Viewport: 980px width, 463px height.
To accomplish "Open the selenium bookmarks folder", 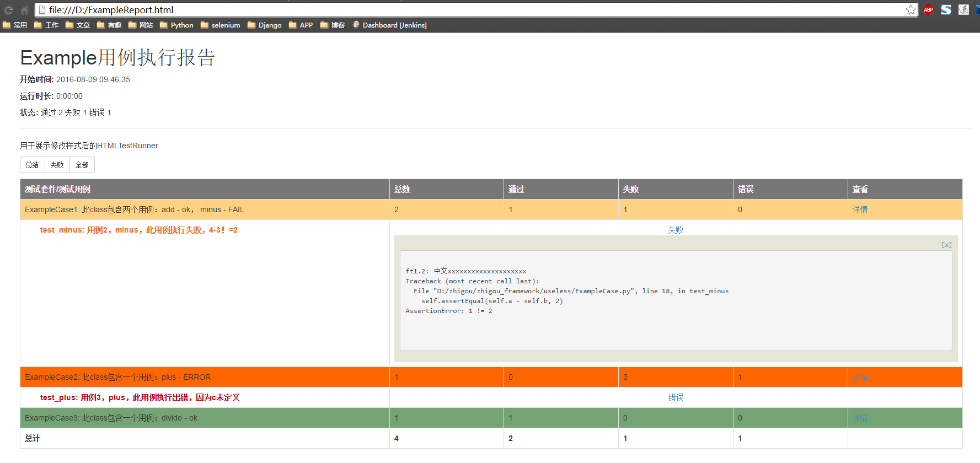I will (x=221, y=25).
